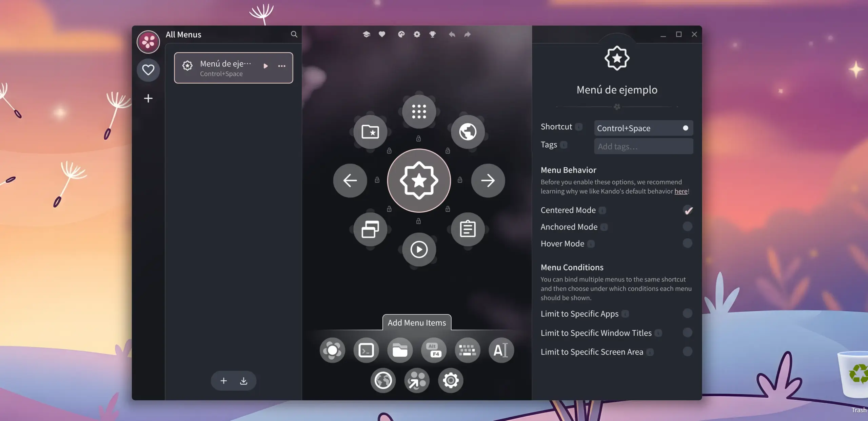This screenshot has height=421, width=868.
Task: Open the three-dot options for Menú de ejemplo
Action: [x=282, y=66]
